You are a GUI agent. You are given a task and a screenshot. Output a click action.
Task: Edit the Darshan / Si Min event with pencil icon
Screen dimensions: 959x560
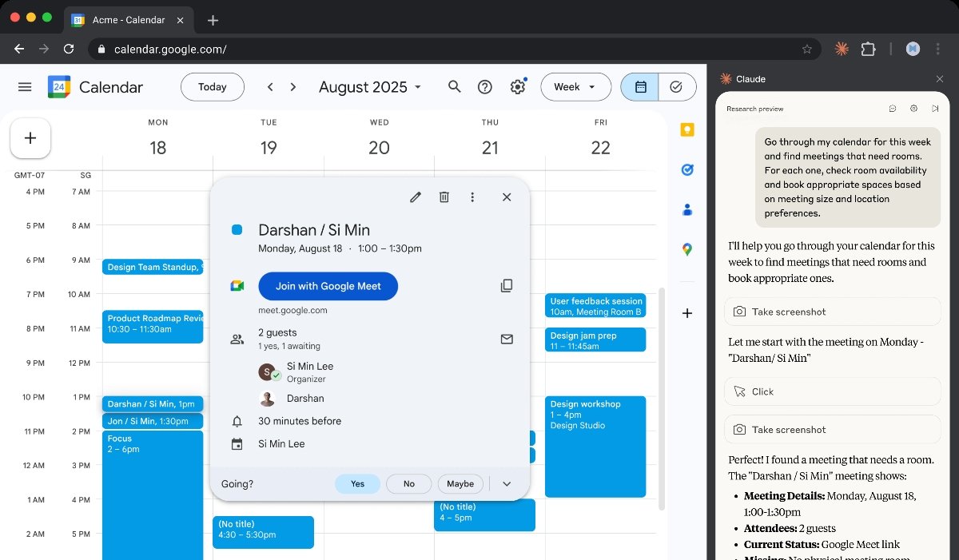415,197
